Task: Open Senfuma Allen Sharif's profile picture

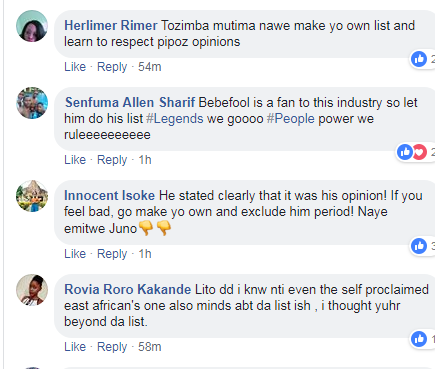Action: 32,103
